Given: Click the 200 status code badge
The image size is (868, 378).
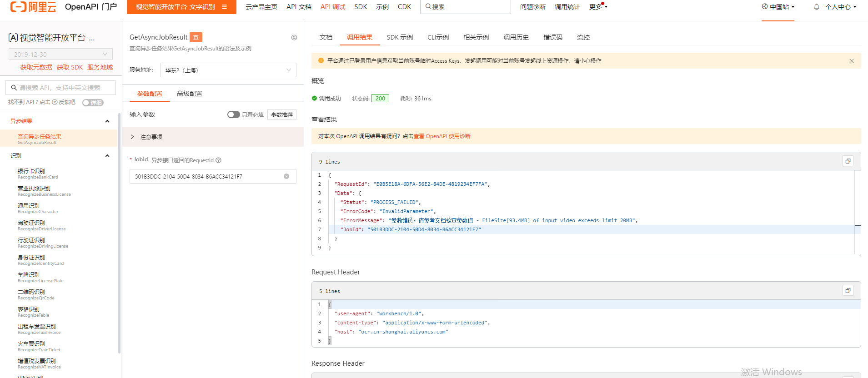Looking at the screenshot, I should [x=380, y=98].
